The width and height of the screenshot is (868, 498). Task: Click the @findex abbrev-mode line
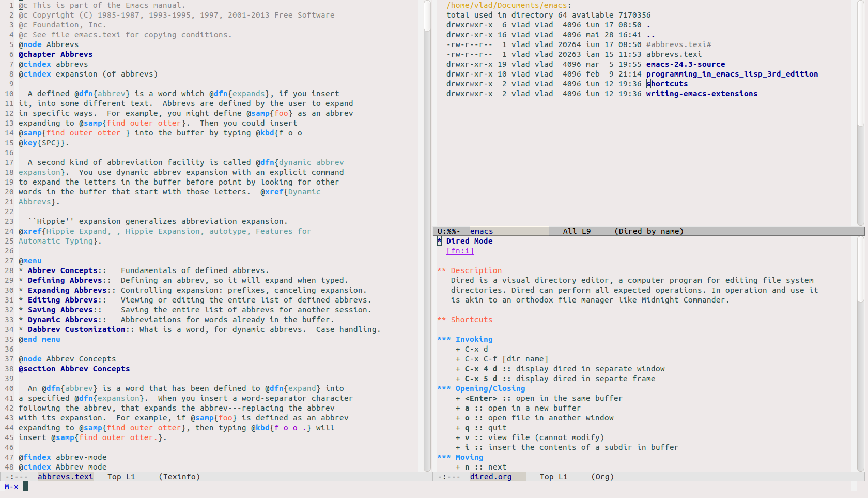click(63, 457)
